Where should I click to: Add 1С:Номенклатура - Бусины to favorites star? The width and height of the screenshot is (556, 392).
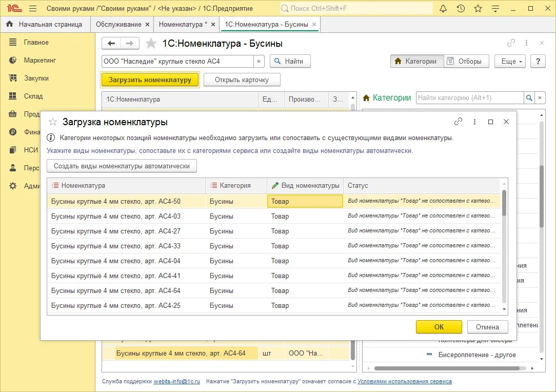click(x=151, y=43)
